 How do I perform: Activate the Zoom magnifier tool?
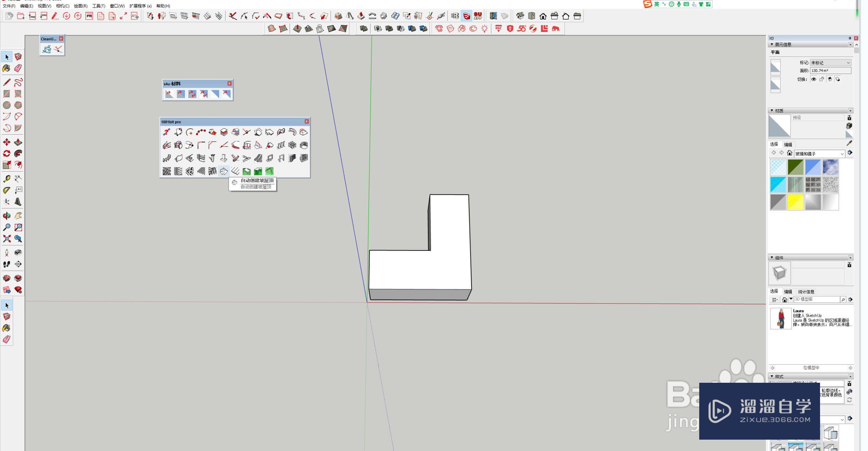[7, 227]
